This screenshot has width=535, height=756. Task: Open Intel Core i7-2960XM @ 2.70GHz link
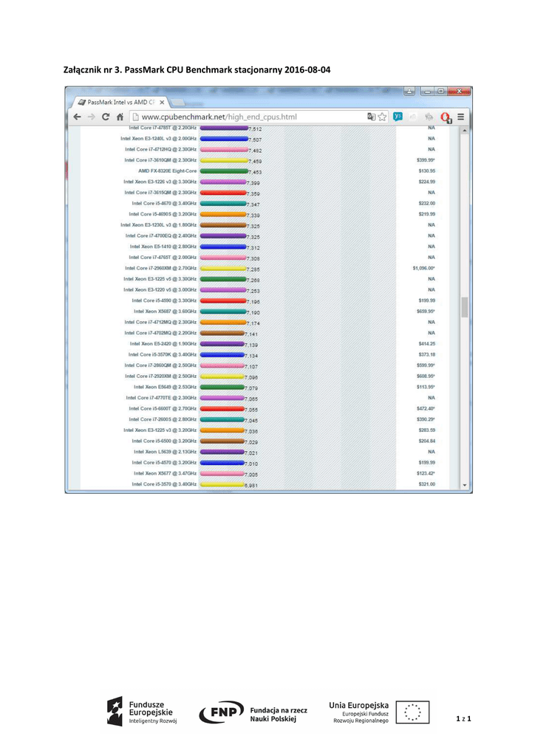pyautogui.click(x=160, y=268)
